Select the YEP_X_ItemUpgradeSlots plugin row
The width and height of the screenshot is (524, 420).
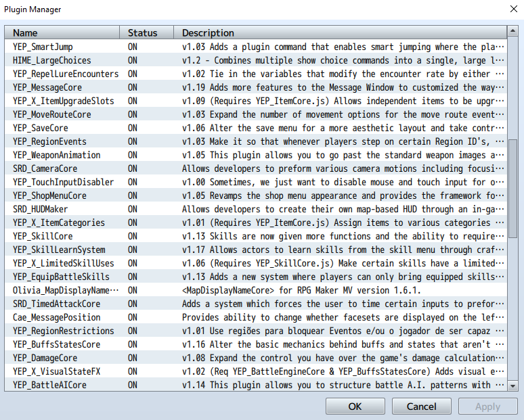coord(256,101)
